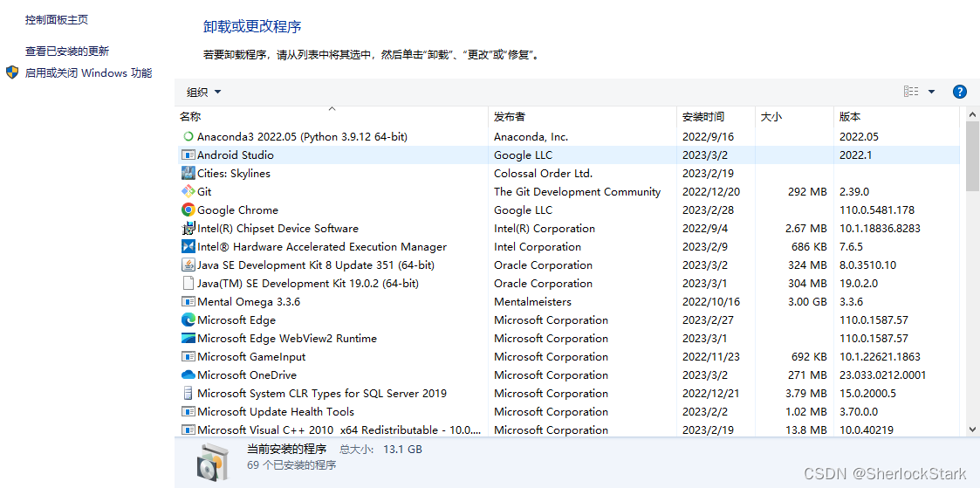Click the Windows features shield icon
The image size is (980, 488).
pyautogui.click(x=12, y=72)
